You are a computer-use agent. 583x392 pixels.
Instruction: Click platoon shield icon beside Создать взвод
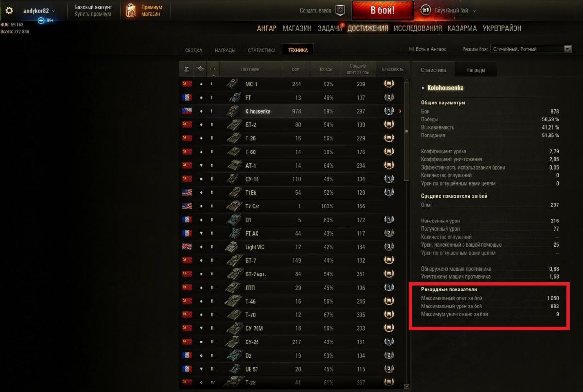(x=341, y=10)
